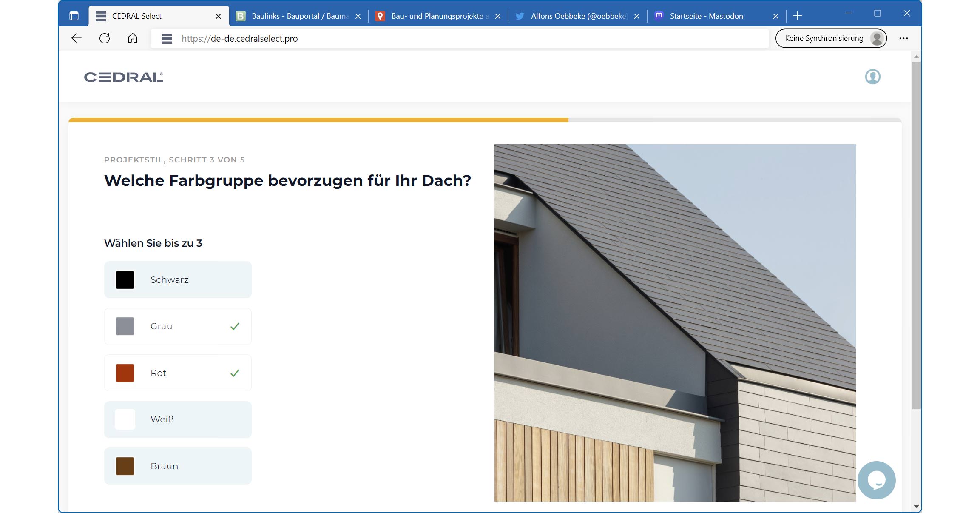The width and height of the screenshot is (980, 513).
Task: Select the Schwarz color option
Action: coord(178,280)
